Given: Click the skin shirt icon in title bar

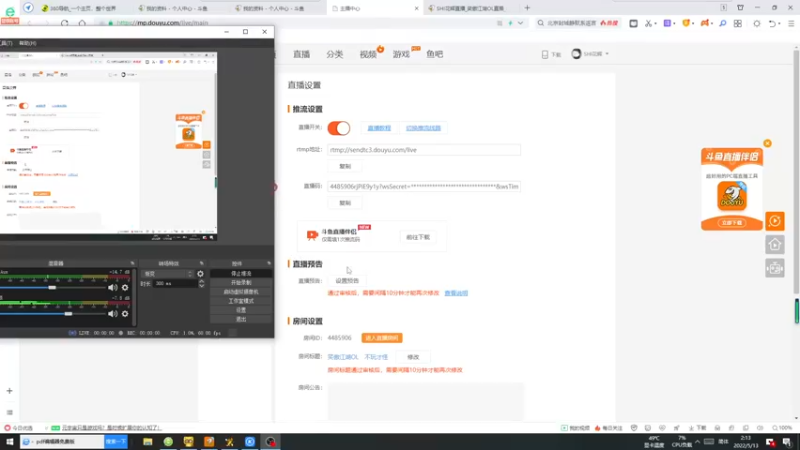Looking at the screenshot, I should pos(740,8).
